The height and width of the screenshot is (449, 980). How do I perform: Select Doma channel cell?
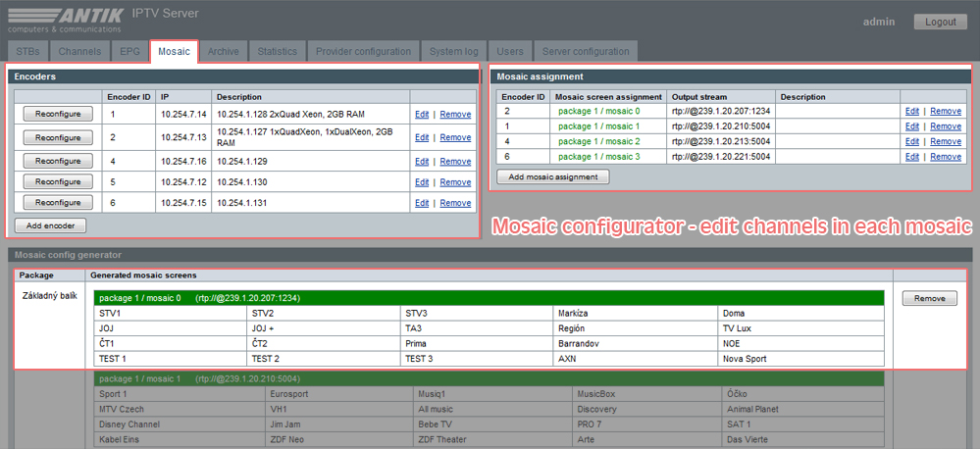click(801, 314)
